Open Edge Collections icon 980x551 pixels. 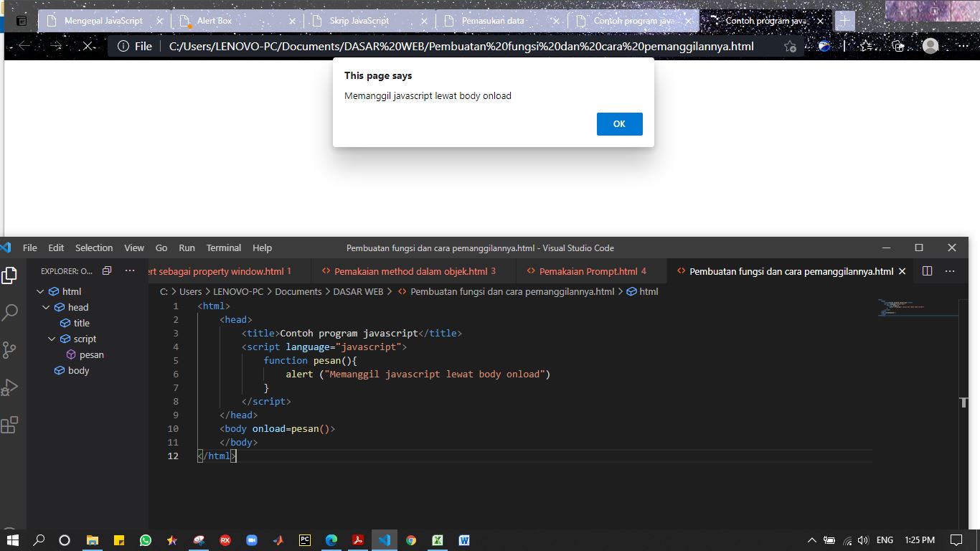pyautogui.click(x=898, y=46)
